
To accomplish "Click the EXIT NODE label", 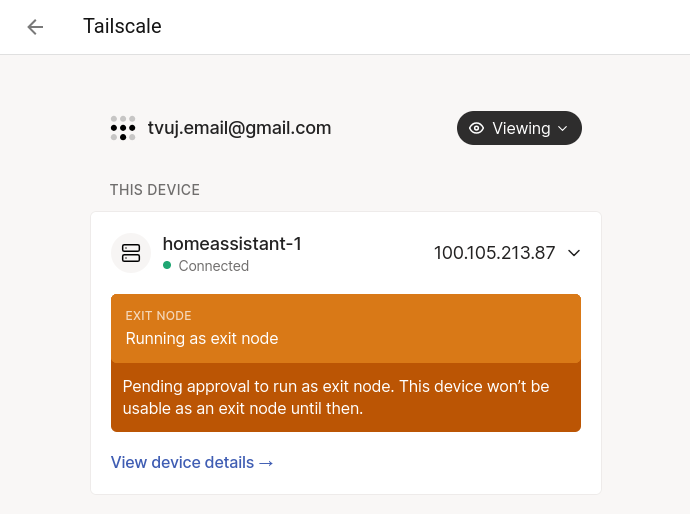I will (x=158, y=316).
